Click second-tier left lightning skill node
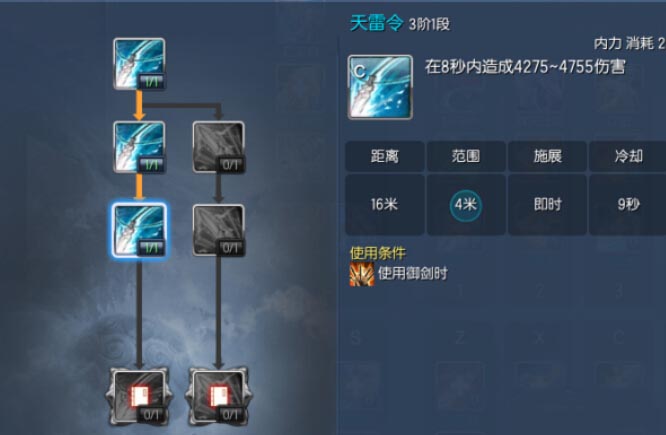The image size is (666, 435). pyautogui.click(x=139, y=147)
